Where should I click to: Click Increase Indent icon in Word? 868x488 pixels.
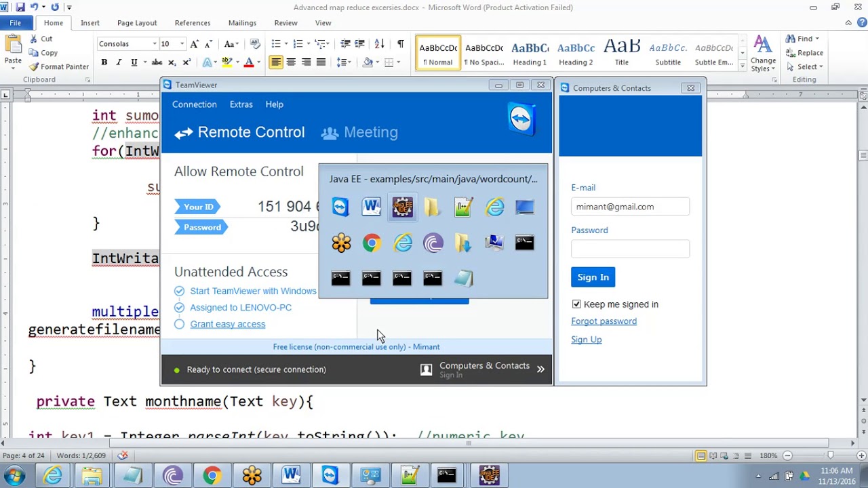[359, 44]
